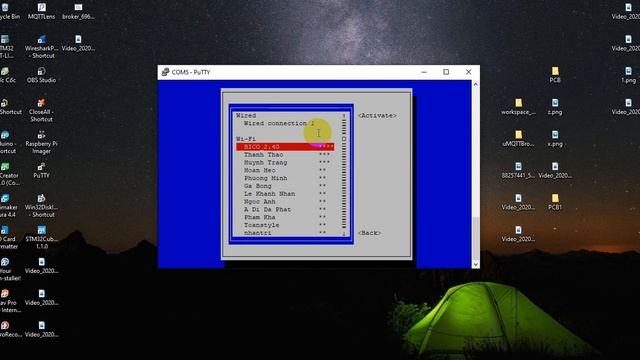
Task: Pick the Hoan Meo network row
Action: pos(285,170)
